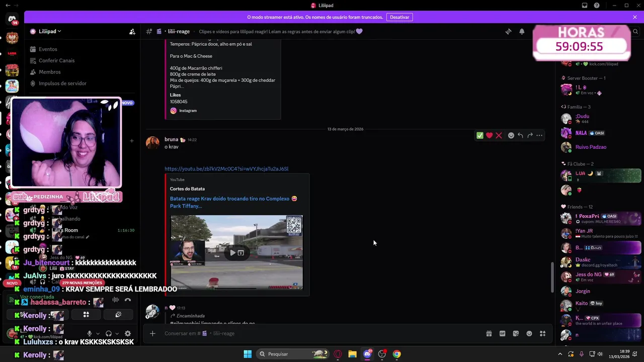Open Batata reage Krav video title link

[233, 202]
